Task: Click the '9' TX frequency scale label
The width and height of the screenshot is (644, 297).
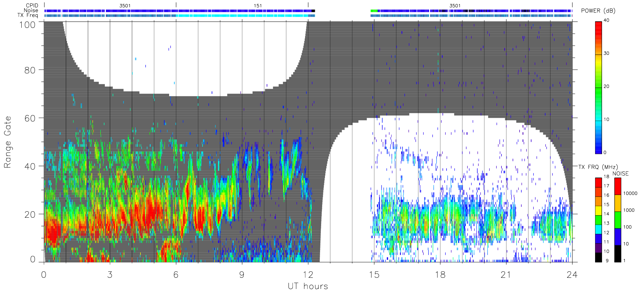Action: [607, 261]
